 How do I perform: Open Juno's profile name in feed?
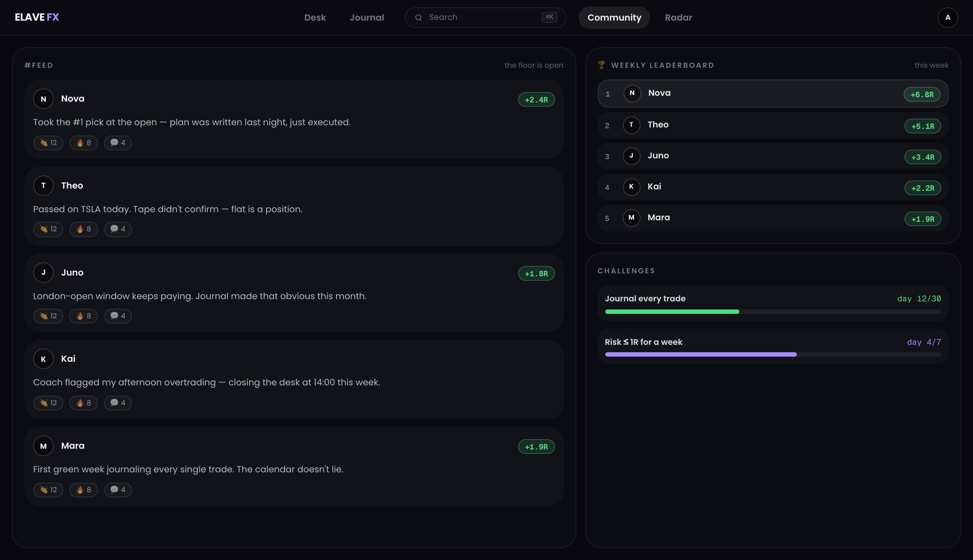pos(72,272)
